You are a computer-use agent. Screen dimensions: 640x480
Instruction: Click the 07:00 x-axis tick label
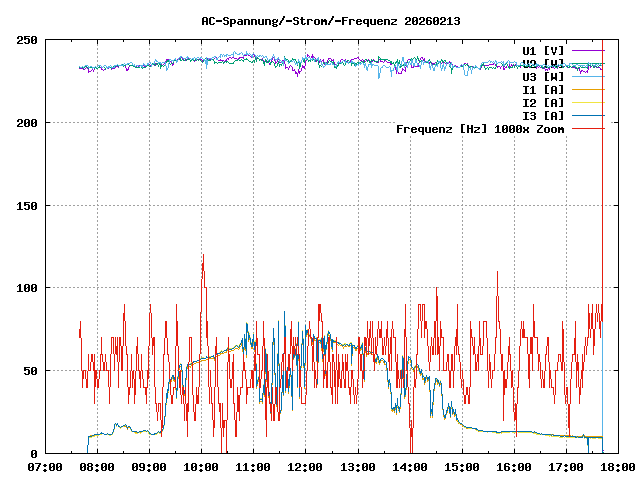click(46, 467)
